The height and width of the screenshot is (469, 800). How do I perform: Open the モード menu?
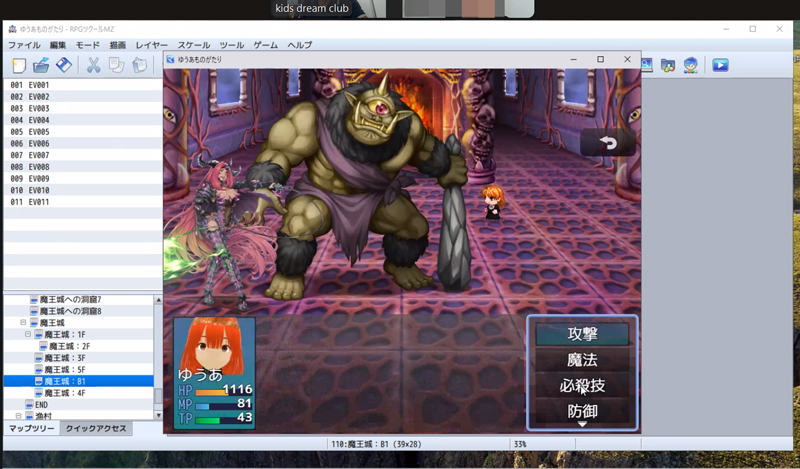pyautogui.click(x=88, y=45)
